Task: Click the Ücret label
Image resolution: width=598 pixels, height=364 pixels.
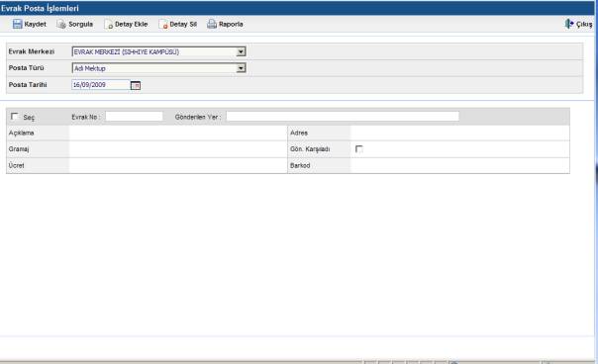Action: 17,165
